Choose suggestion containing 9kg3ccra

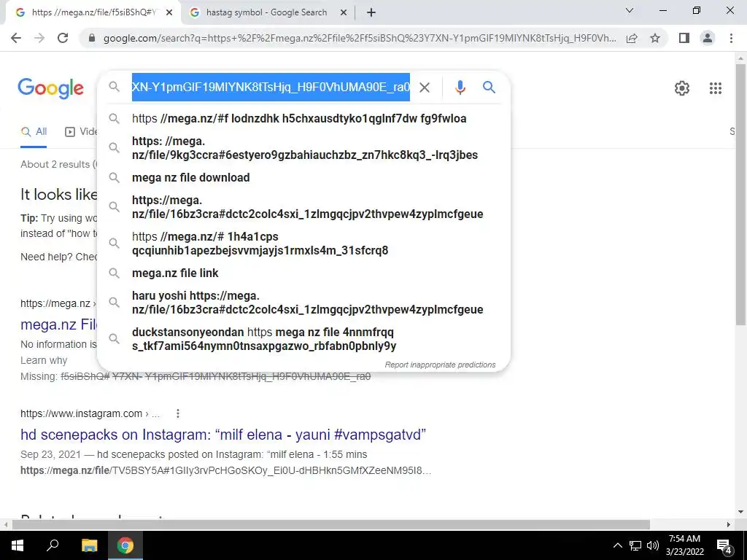pos(303,148)
